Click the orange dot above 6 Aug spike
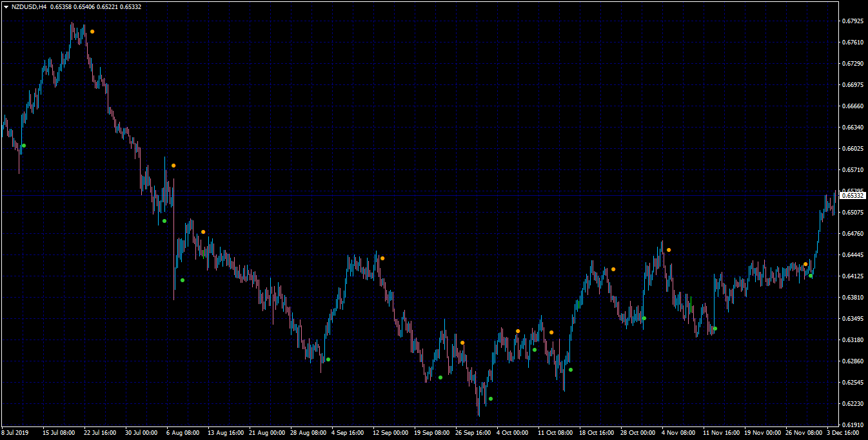Image resolution: width=868 pixels, height=440 pixels. coord(173,166)
